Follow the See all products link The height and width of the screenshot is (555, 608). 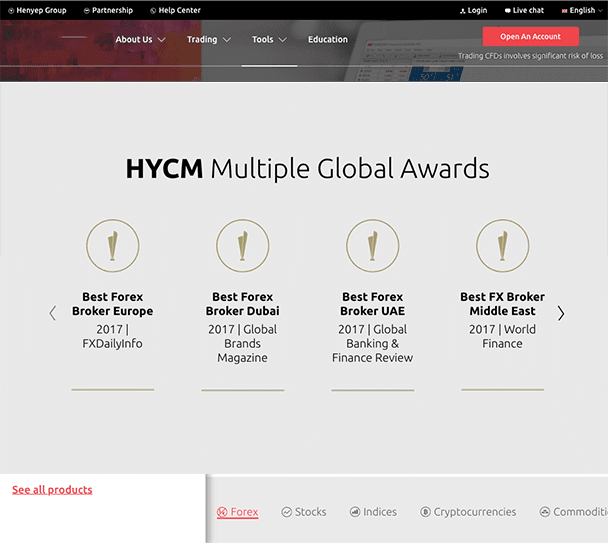[x=52, y=490]
